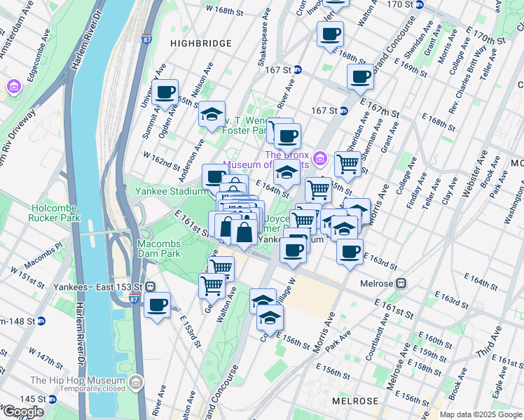Click the Map data ©2025 Google text
Viewport: 524px width, 420px height.
(x=481, y=415)
